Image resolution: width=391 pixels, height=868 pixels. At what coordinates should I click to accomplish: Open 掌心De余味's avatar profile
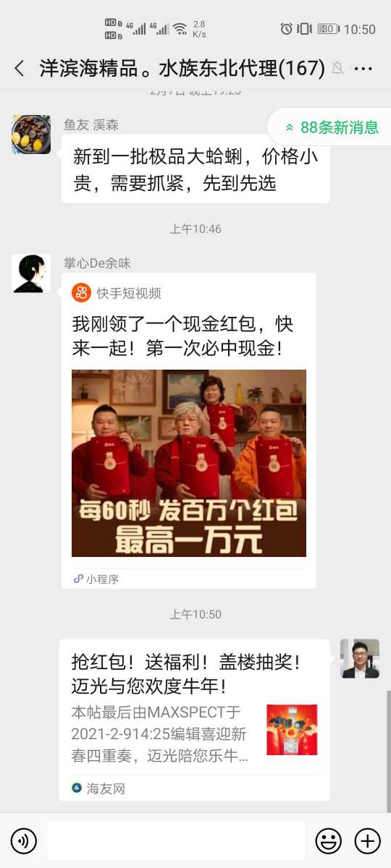click(x=31, y=273)
